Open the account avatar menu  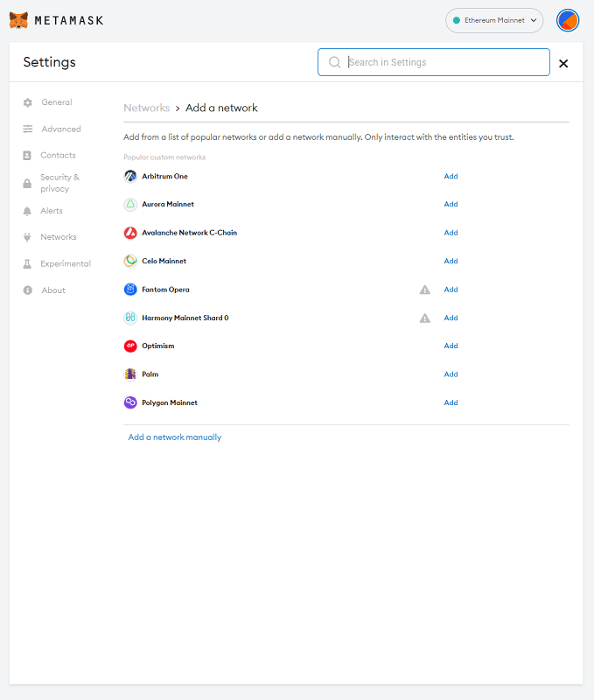[x=567, y=20]
